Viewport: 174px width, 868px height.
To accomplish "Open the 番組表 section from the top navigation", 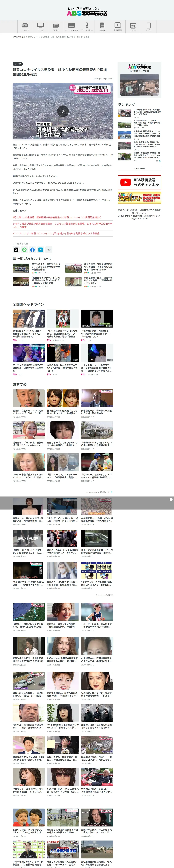I will [102, 27].
